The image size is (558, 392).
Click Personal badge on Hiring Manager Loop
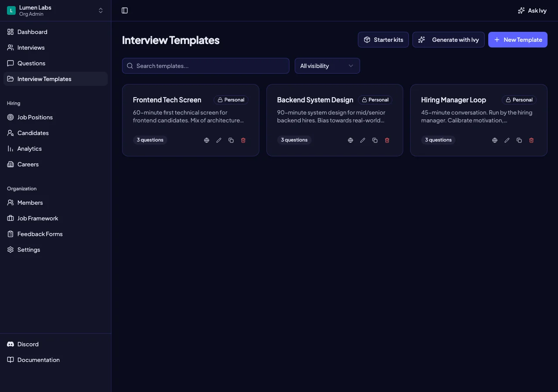[519, 100]
